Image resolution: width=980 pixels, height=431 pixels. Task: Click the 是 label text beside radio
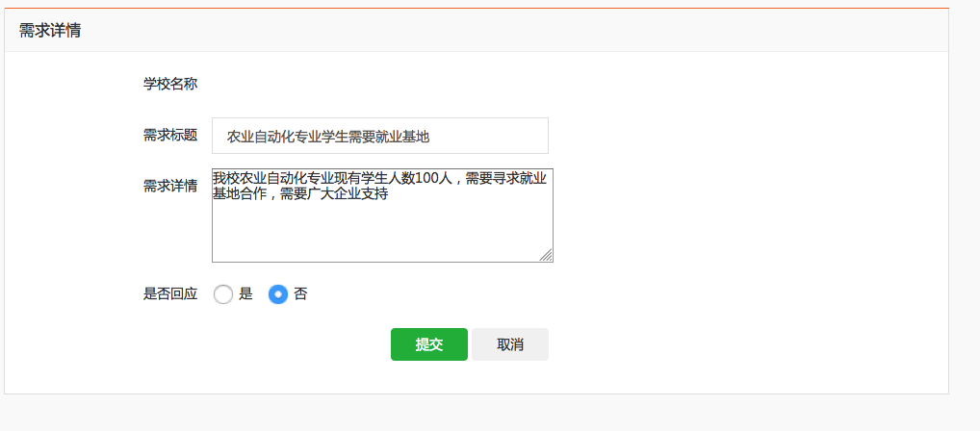click(245, 294)
